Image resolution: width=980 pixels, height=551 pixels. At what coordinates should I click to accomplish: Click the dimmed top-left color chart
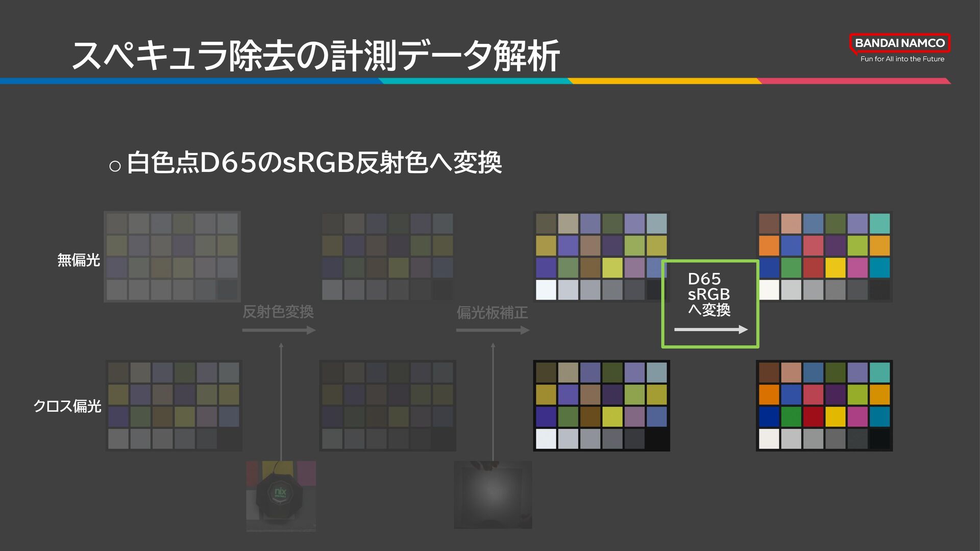[172, 257]
